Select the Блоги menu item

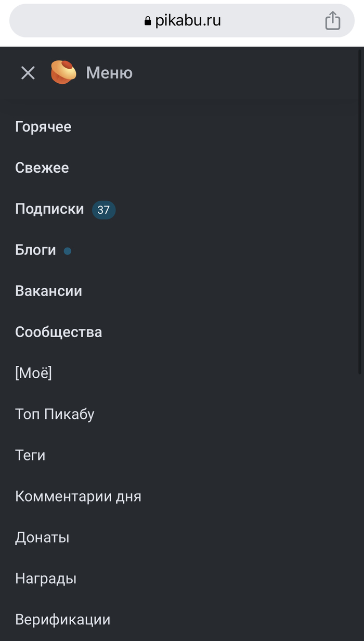click(35, 250)
